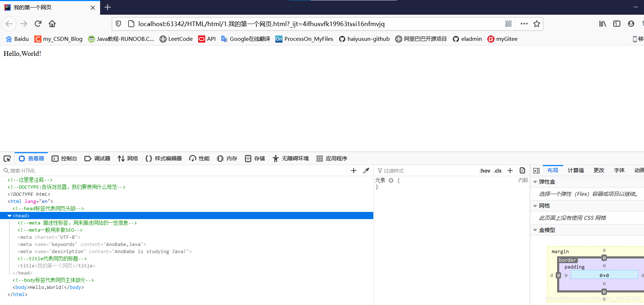Open the 性能 performance tab
Image resolution: width=644 pixels, height=305 pixels.
coord(200,159)
